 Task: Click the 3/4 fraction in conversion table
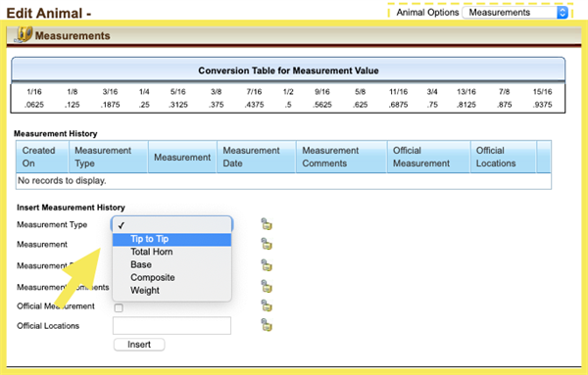tap(432, 92)
